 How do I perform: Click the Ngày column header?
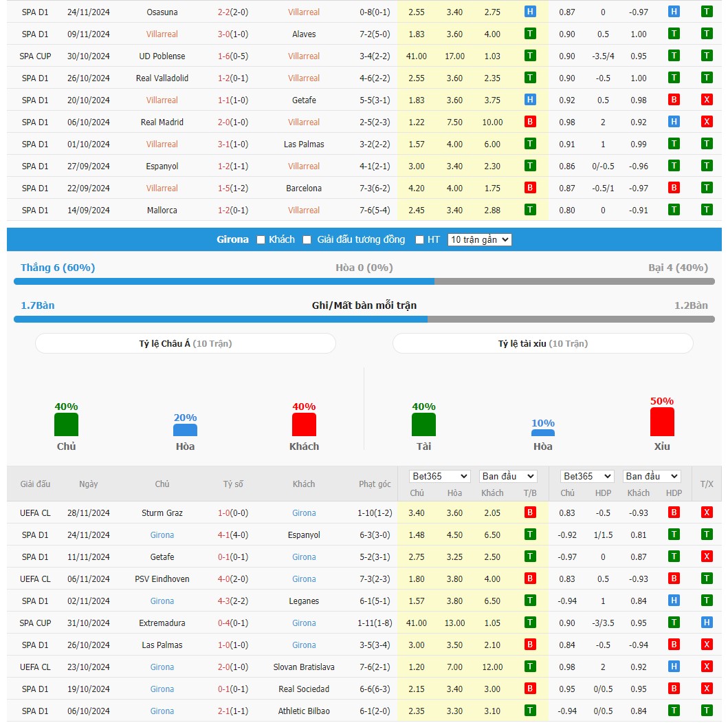coord(88,484)
